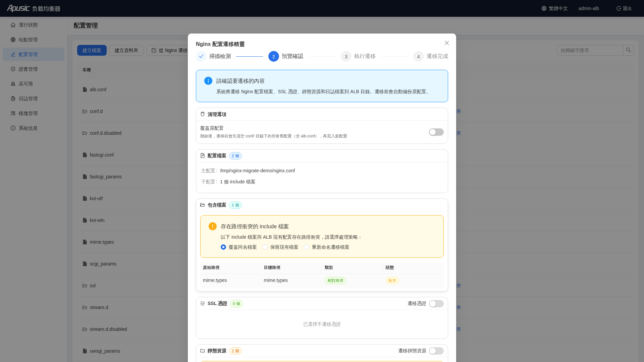Open the uwsgi_params file row

click(105, 351)
